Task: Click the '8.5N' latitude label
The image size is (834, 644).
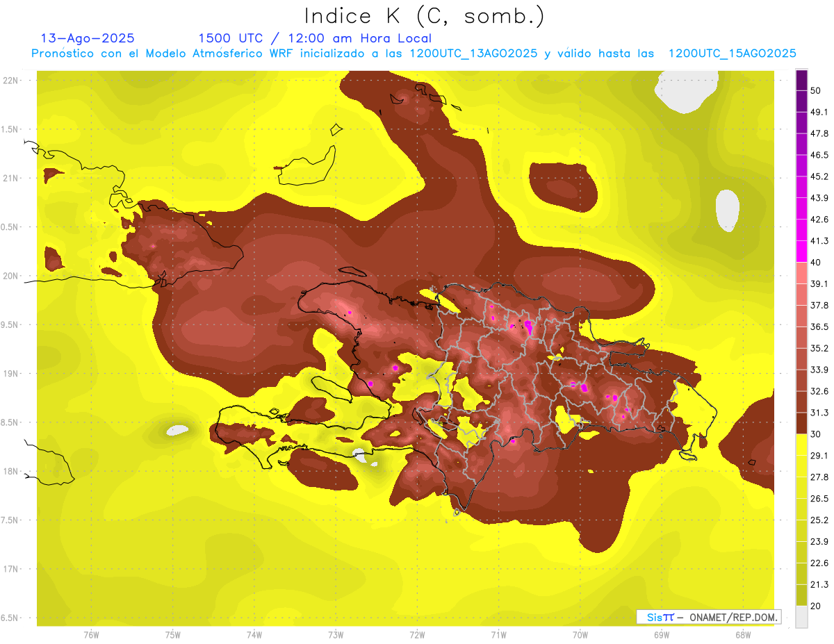Action: click(x=10, y=422)
